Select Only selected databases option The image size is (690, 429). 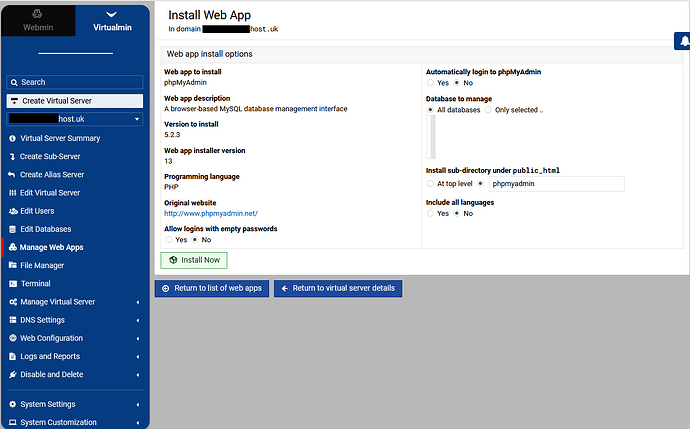click(488, 110)
